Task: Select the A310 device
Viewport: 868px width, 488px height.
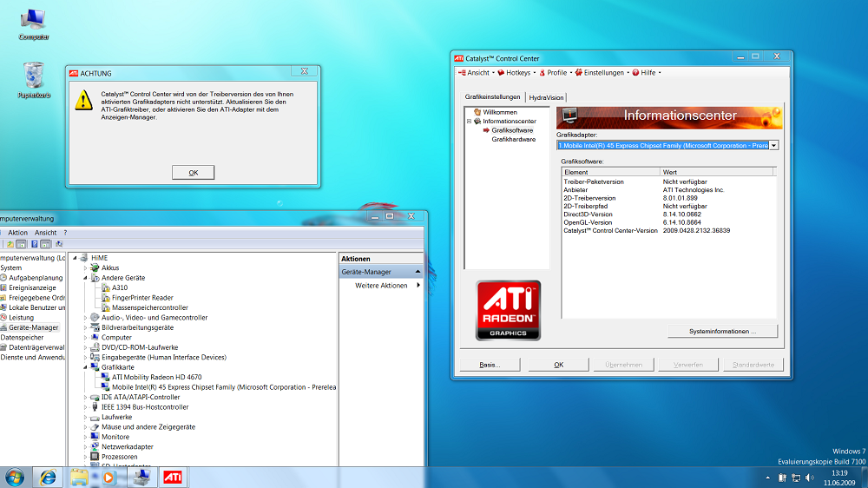Action: coord(120,288)
